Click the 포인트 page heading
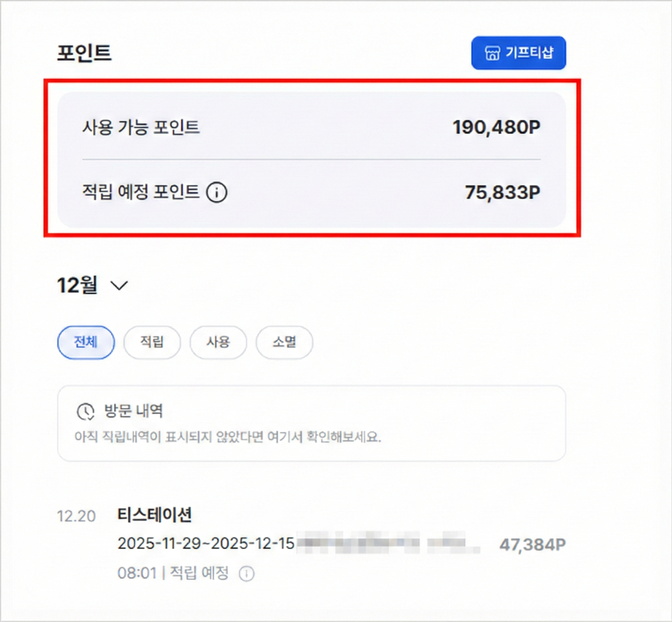 pyautogui.click(x=84, y=53)
